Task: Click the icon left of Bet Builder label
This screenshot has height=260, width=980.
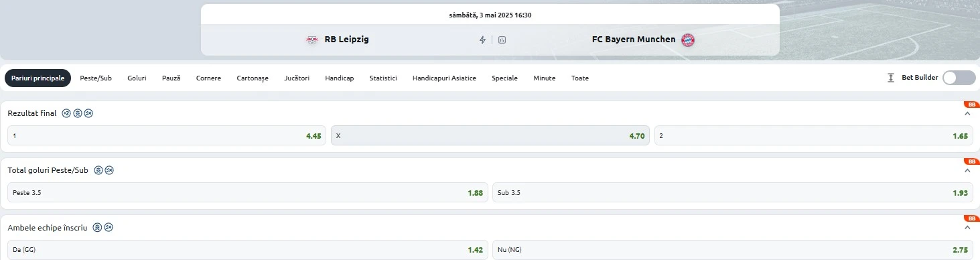Action: point(891,78)
